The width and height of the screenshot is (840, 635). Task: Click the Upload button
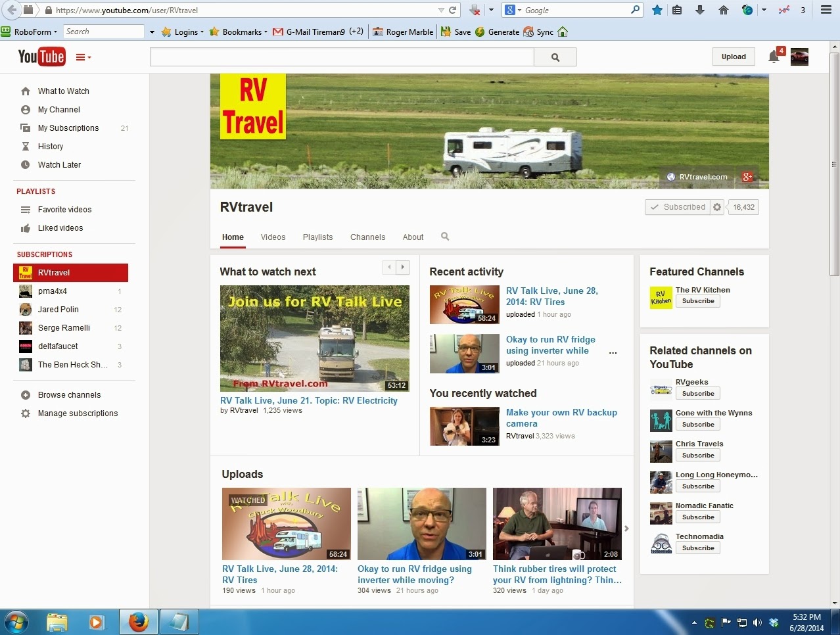[x=734, y=57]
